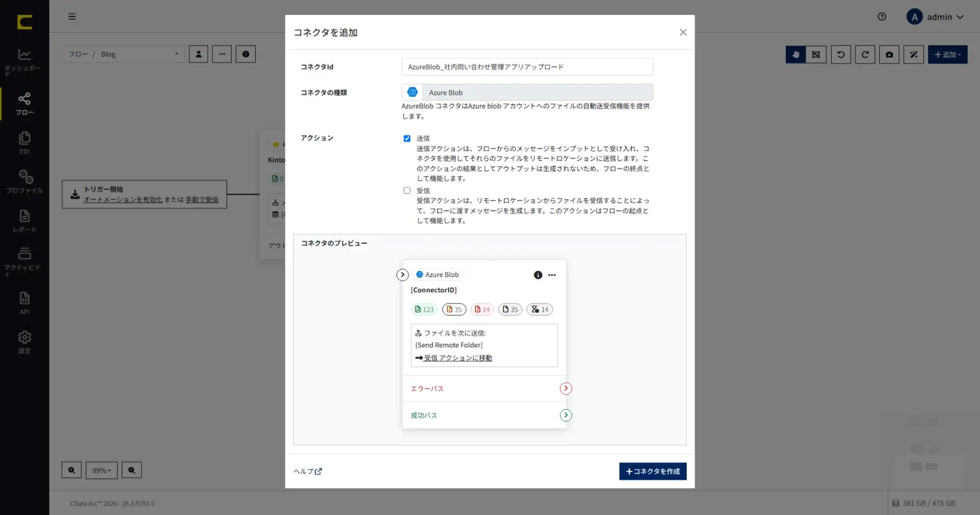Image resolution: width=980 pixels, height=515 pixels.
Task: Click the Azure Blob connector type field
Action: click(x=527, y=92)
